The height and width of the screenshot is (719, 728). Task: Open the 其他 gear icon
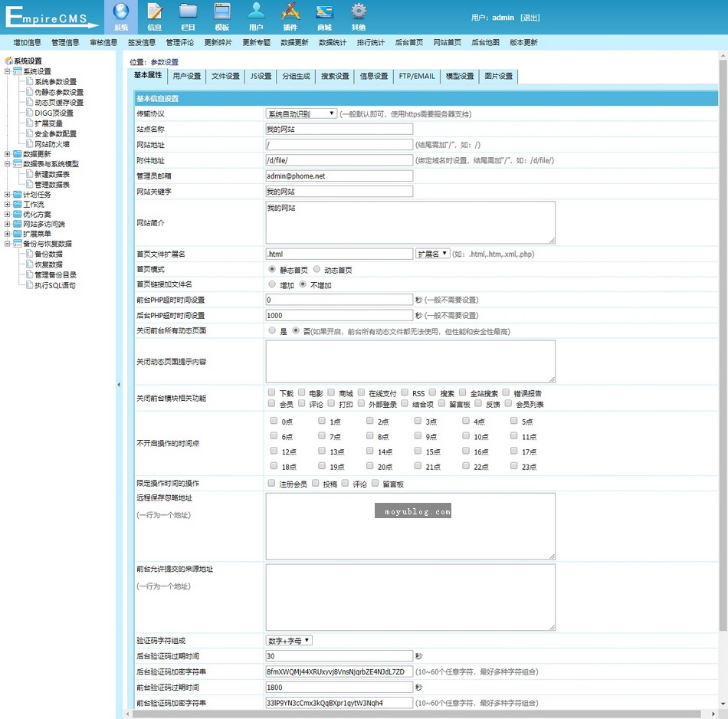click(x=359, y=11)
